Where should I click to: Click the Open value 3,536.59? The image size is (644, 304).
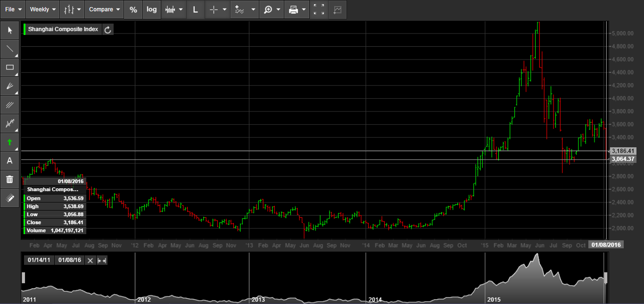[x=74, y=198]
